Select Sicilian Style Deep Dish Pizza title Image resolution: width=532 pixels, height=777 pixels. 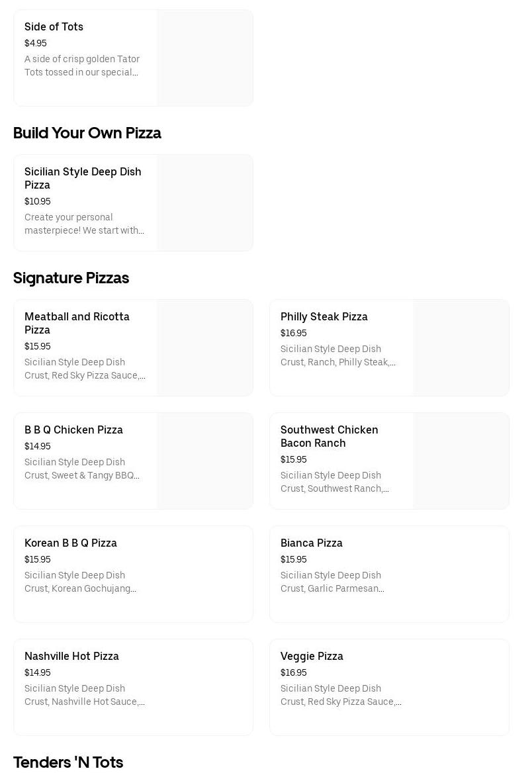pos(83,178)
